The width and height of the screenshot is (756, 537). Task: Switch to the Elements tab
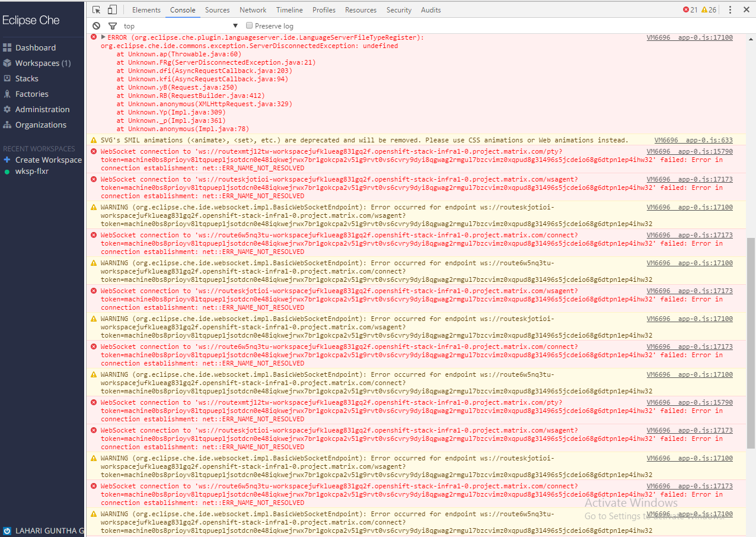pos(146,9)
